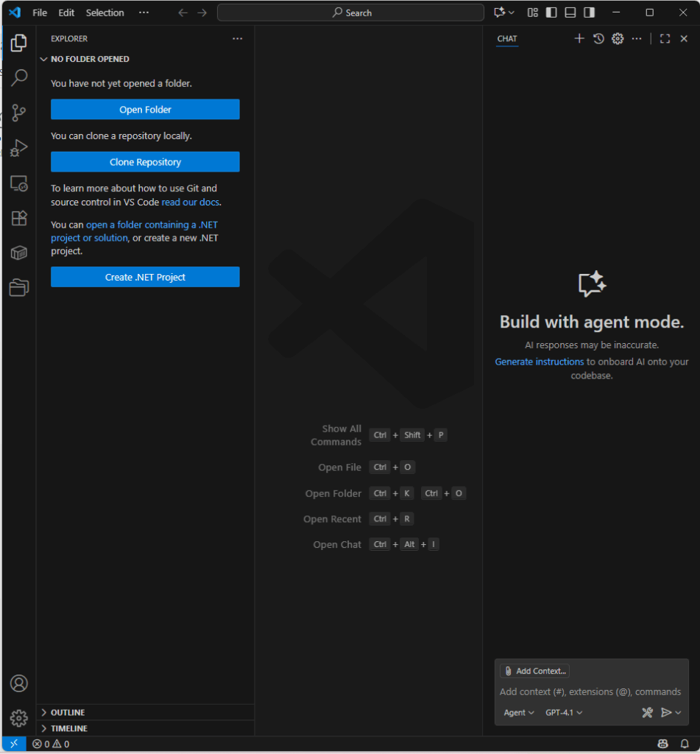Toggle the bottom panel layout button
700x754 pixels.
point(570,13)
